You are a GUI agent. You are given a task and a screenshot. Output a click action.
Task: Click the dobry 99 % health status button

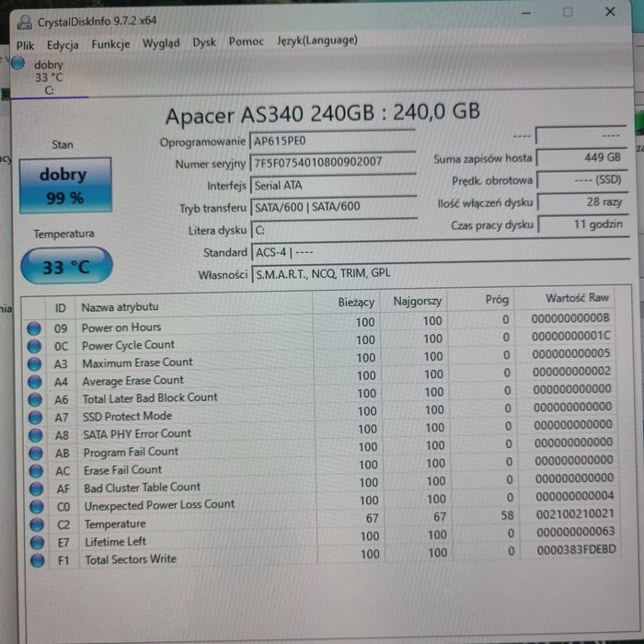point(65,185)
